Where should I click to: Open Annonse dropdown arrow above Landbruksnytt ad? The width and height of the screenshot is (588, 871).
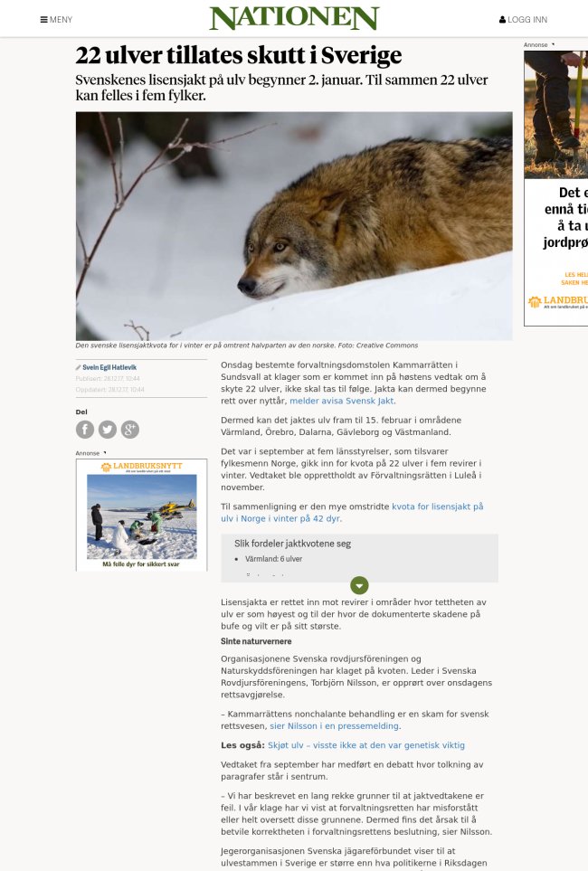(105, 453)
